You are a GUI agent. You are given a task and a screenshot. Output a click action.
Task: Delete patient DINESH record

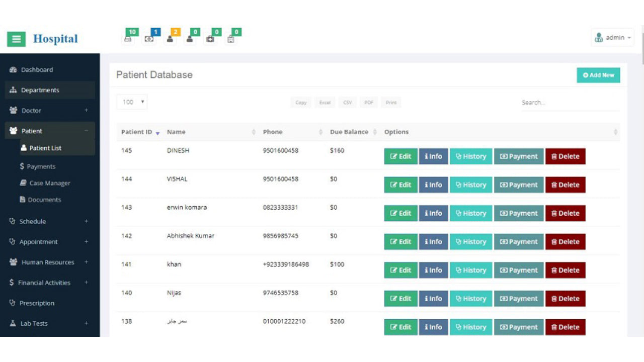[x=565, y=156]
